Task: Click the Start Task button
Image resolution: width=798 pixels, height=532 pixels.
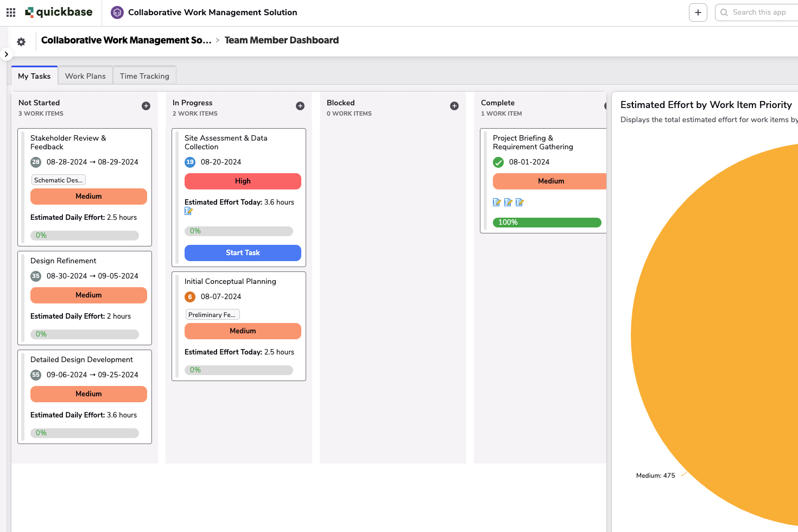Action: [x=243, y=253]
